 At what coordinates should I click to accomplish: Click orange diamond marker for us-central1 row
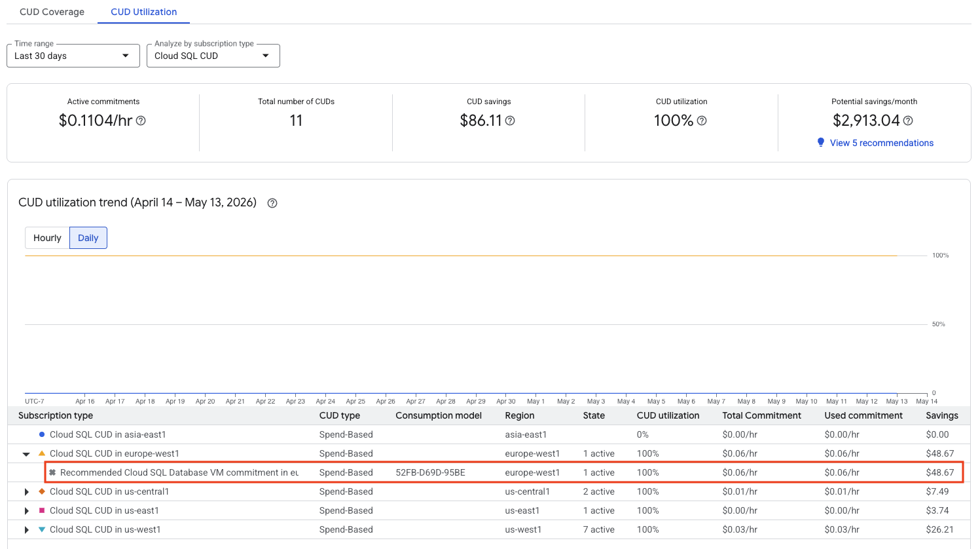pos(42,491)
